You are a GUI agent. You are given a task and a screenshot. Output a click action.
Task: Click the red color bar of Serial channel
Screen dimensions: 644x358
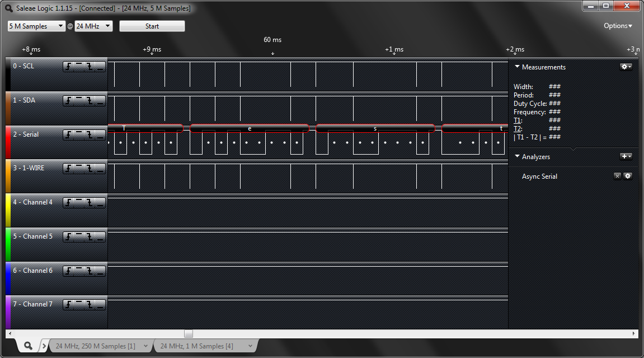(8, 142)
